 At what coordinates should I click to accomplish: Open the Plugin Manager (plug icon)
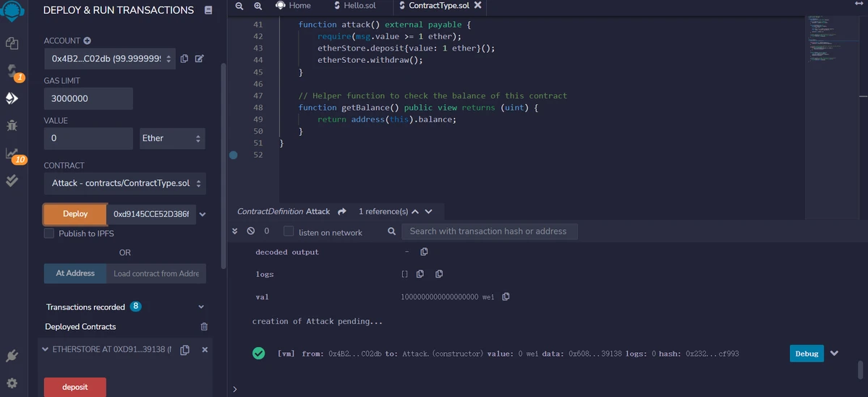pyautogui.click(x=12, y=355)
